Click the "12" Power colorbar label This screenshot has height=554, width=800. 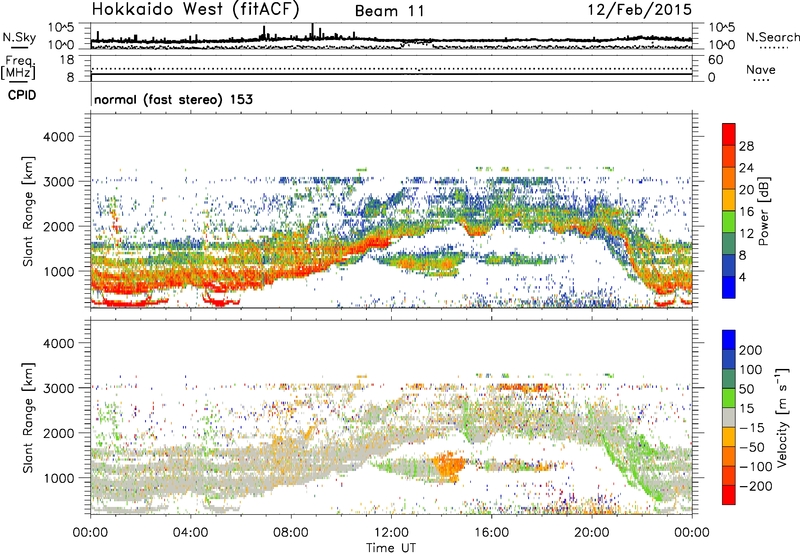pyautogui.click(x=746, y=234)
